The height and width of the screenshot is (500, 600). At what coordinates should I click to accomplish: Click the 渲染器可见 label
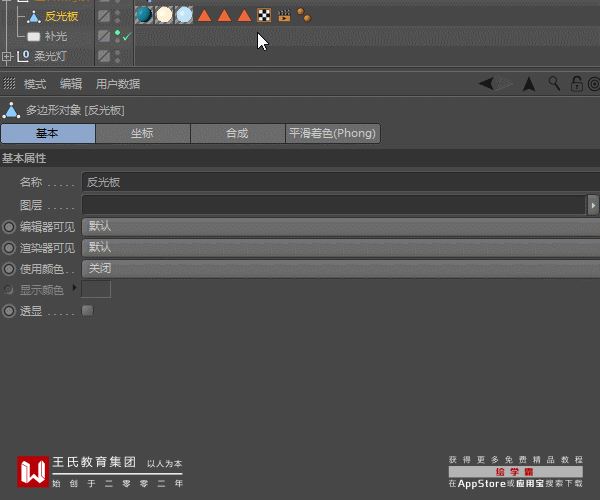(x=47, y=248)
